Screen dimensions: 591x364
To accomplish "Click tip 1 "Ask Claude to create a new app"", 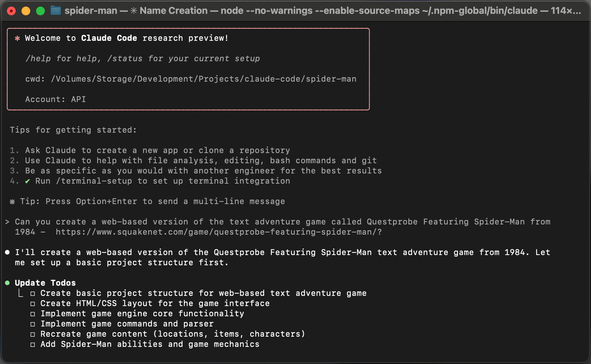I will tap(157, 150).
